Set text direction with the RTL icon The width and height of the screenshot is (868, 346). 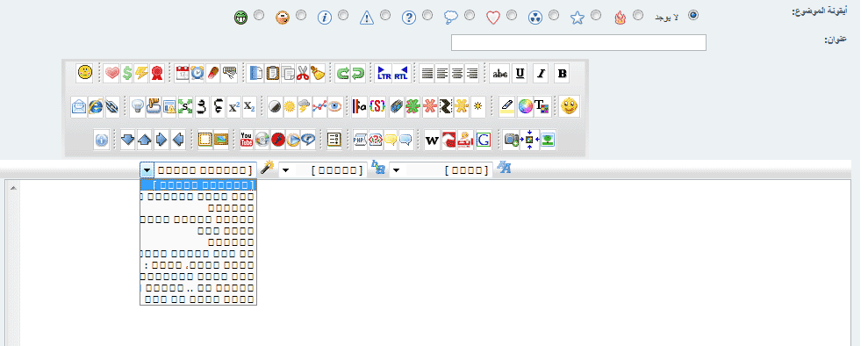pos(401,73)
